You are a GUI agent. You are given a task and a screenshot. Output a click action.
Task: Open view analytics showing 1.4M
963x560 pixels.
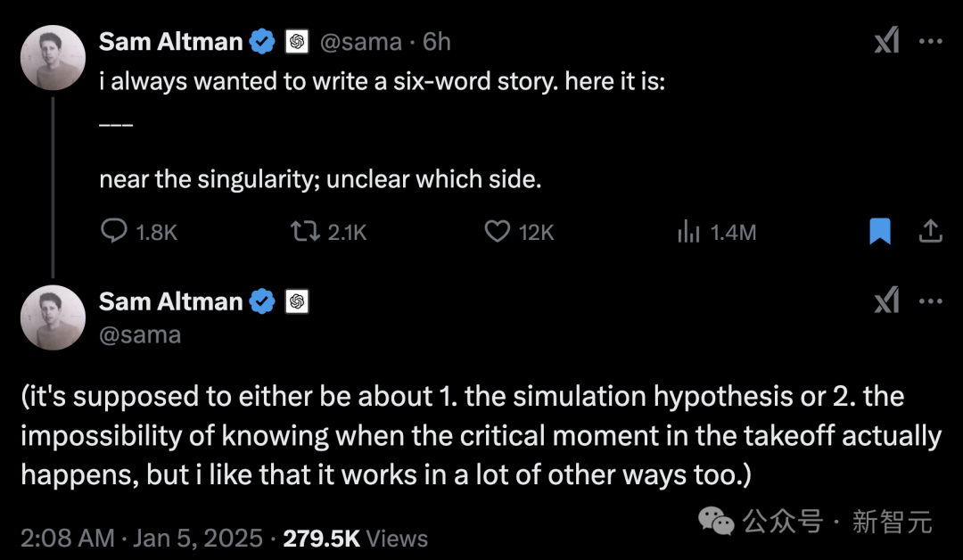(x=689, y=232)
